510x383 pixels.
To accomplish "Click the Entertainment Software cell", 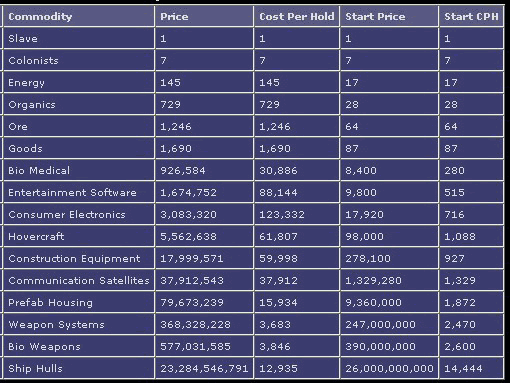I will (79, 192).
